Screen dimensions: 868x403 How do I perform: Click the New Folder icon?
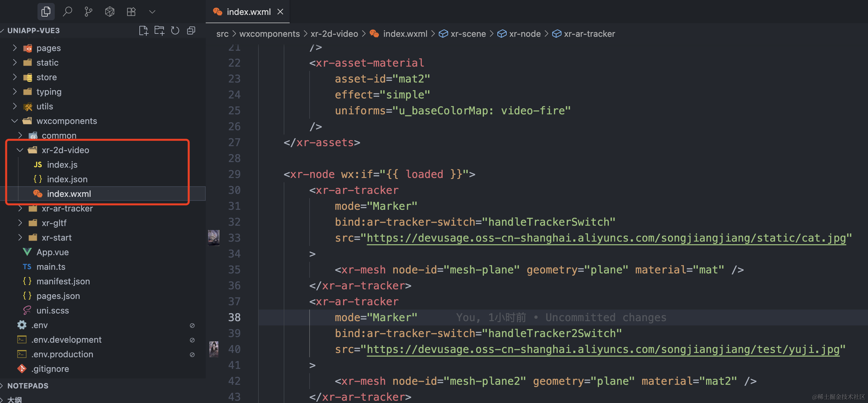point(159,30)
